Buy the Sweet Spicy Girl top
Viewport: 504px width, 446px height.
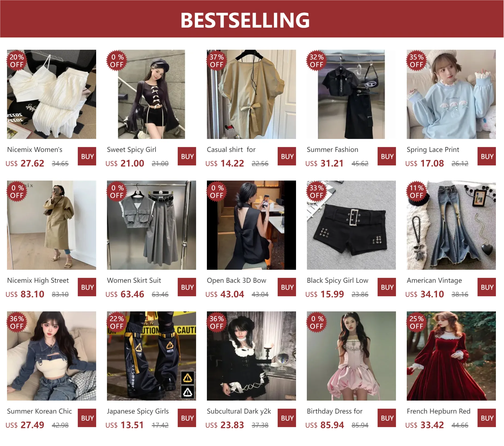pos(187,156)
